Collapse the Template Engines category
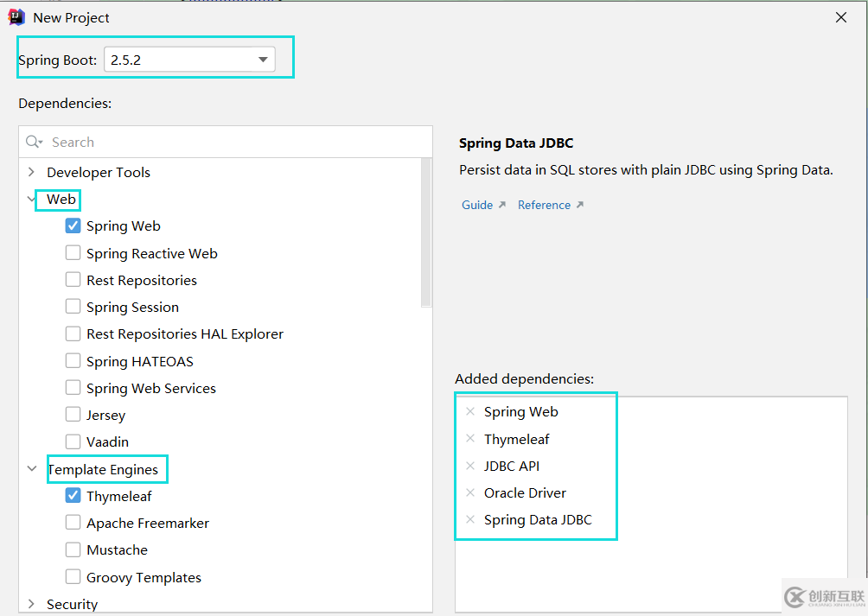 [x=32, y=469]
